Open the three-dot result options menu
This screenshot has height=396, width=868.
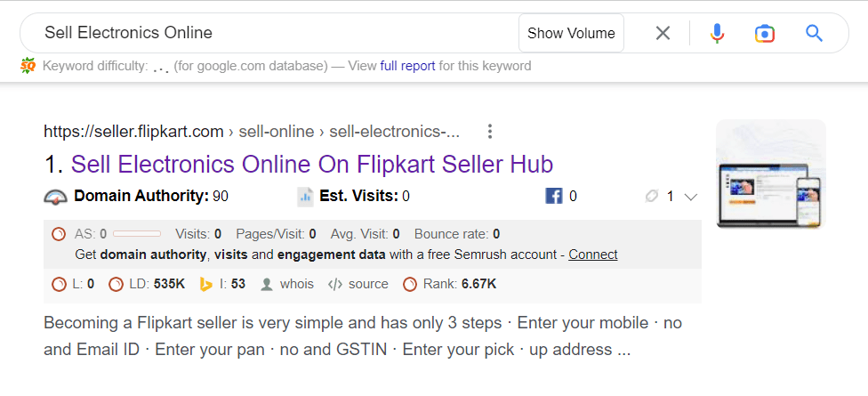pos(489,132)
